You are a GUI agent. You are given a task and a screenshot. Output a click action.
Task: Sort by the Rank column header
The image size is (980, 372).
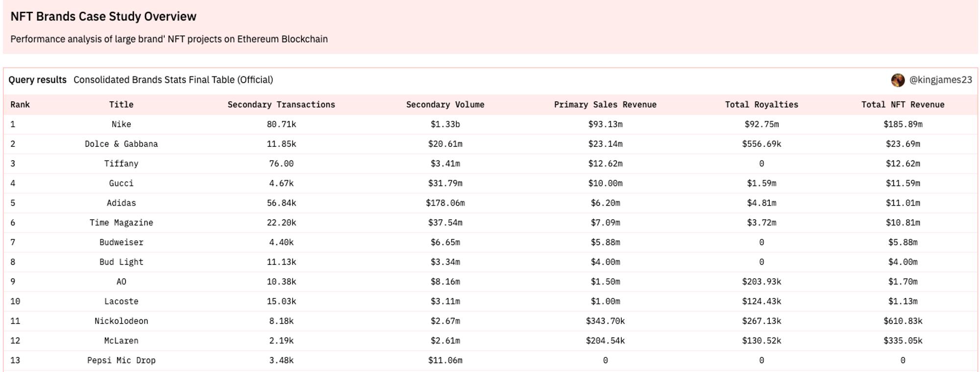(x=20, y=105)
